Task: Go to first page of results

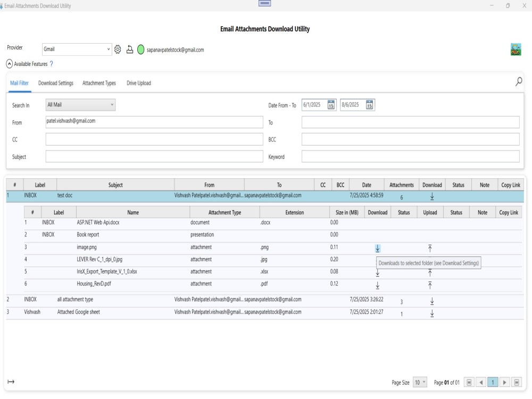Action: click(469, 383)
